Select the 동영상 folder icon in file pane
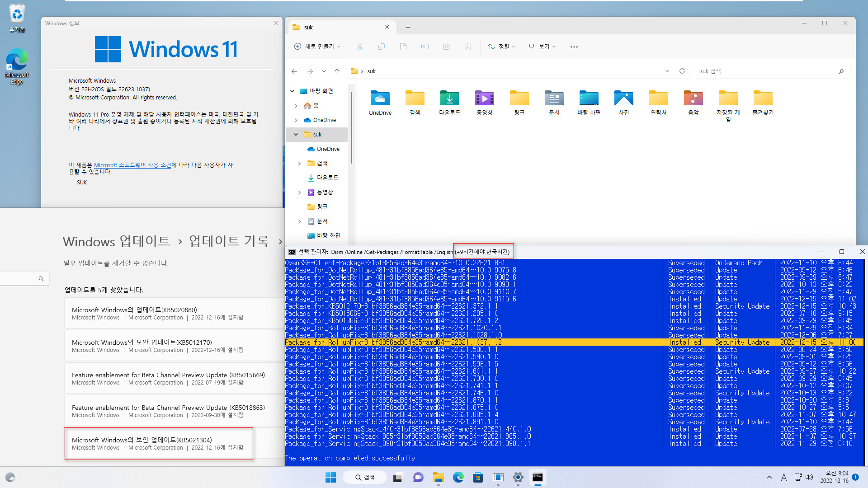The width and height of the screenshot is (868, 488). point(485,103)
